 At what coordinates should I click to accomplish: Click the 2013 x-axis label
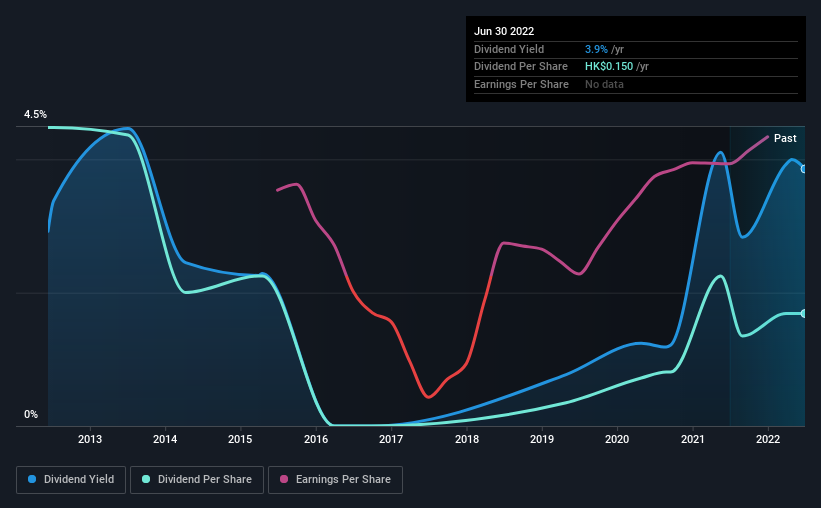[90, 439]
